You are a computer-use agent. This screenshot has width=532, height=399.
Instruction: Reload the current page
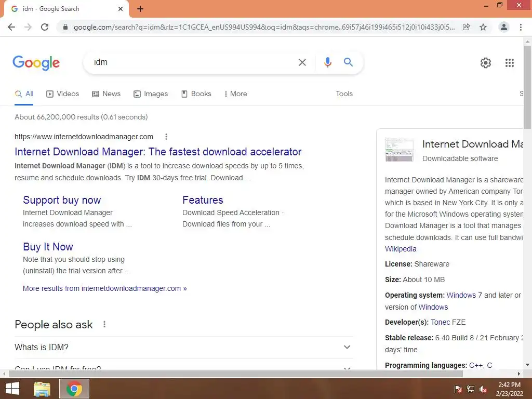(x=45, y=27)
